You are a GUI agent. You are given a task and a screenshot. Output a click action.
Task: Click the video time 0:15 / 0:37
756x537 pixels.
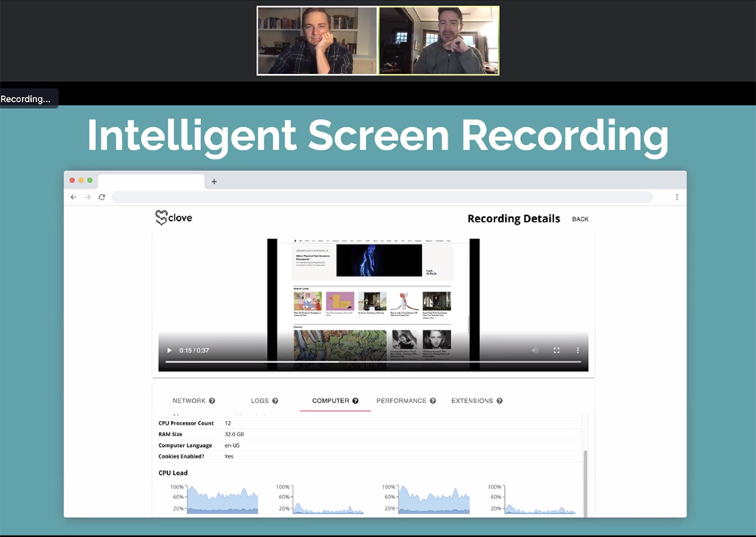[194, 350]
